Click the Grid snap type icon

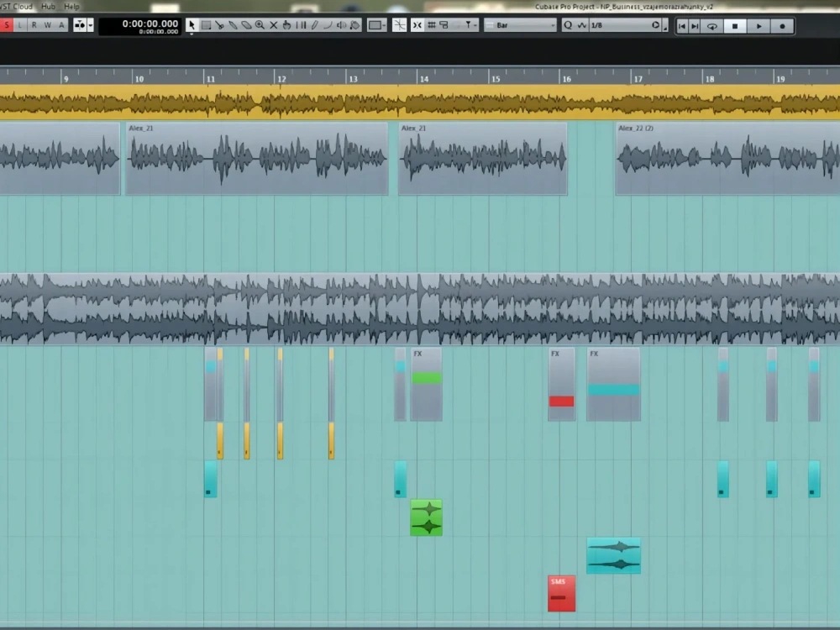(431, 25)
